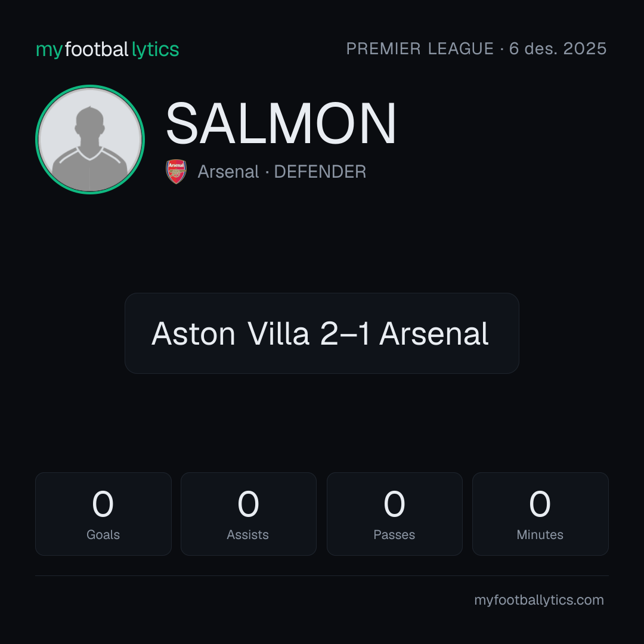Click the 6 des. 2025 date text
644x644 pixels.
pos(558,49)
